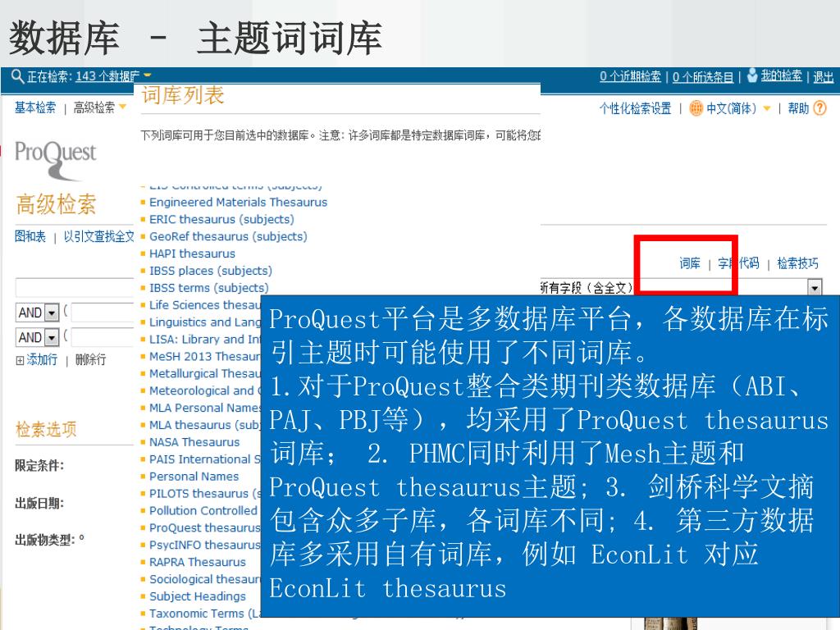Expand the 高级检索 dropdown arrow
This screenshot has width=840, height=630.
click(123, 107)
